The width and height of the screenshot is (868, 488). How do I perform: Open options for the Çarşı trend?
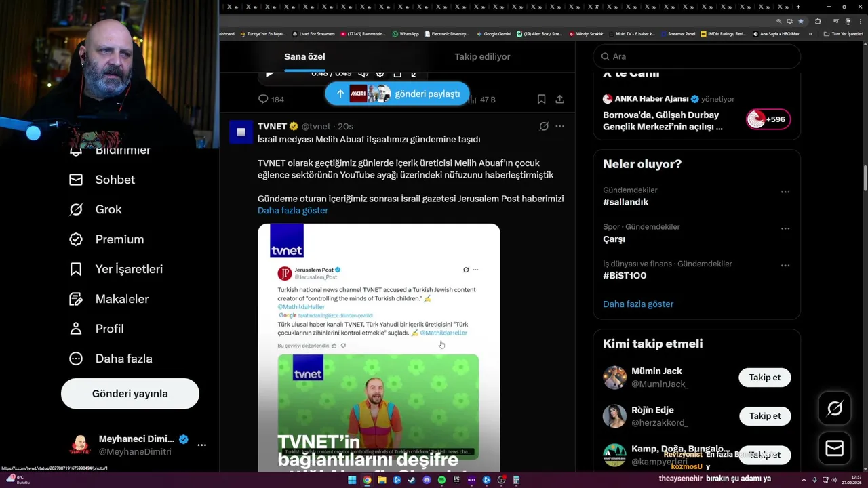pyautogui.click(x=785, y=228)
